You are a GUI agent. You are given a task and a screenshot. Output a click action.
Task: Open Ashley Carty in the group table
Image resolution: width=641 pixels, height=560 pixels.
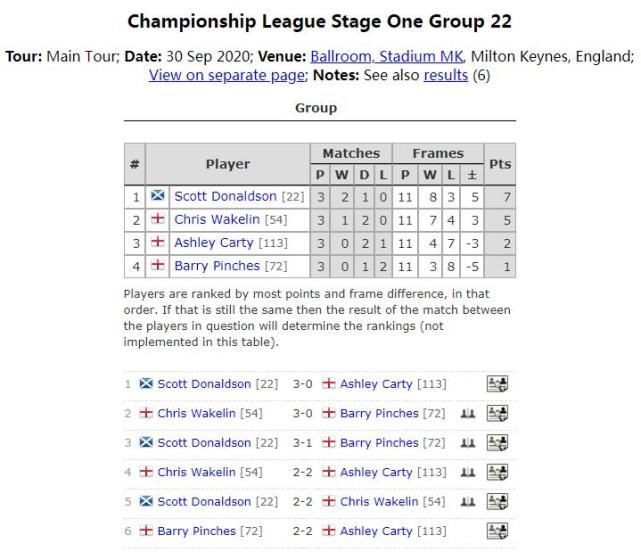click(214, 243)
